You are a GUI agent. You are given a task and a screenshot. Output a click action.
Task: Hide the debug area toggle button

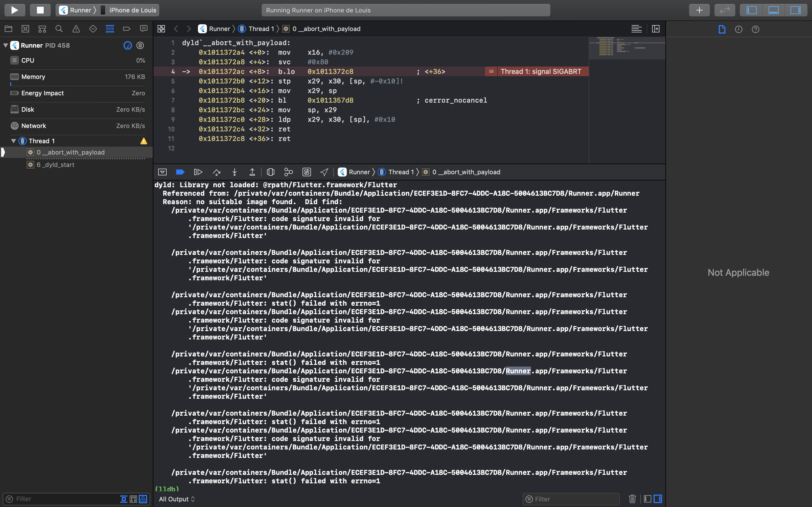(x=162, y=172)
